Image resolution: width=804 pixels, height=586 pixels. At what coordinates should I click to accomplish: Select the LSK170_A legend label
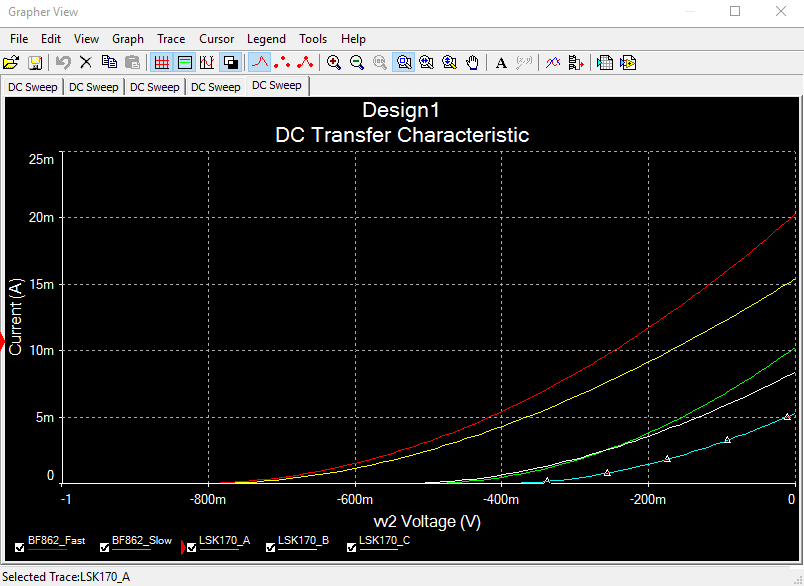225,540
